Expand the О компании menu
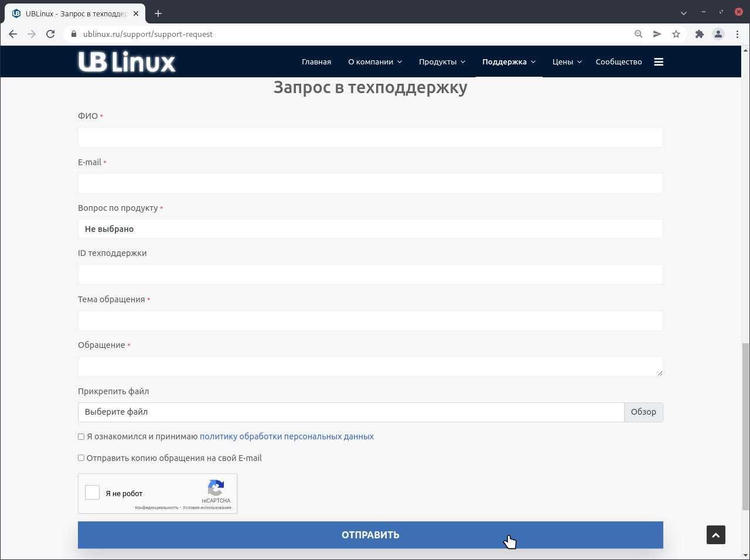The height and width of the screenshot is (560, 750). pyautogui.click(x=375, y=62)
